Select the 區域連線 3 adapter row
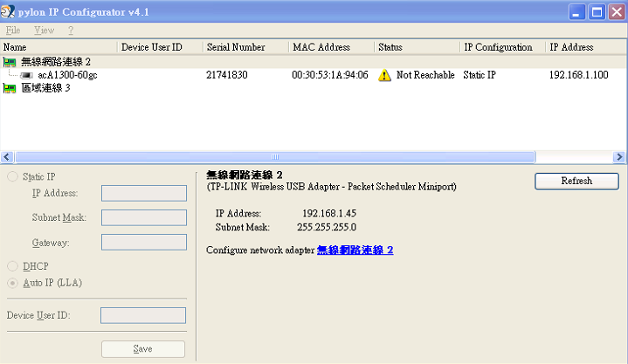Viewport: 628px width, 364px height. click(x=45, y=87)
